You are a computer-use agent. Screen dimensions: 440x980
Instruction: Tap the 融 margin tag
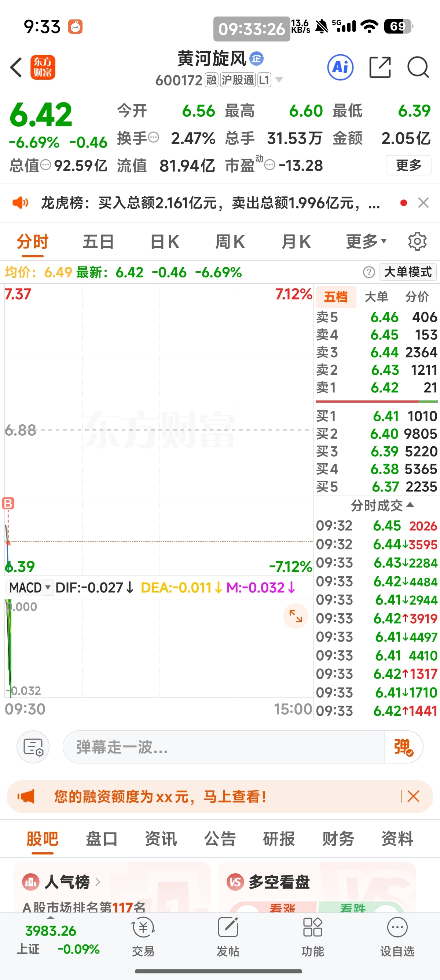[x=211, y=80]
